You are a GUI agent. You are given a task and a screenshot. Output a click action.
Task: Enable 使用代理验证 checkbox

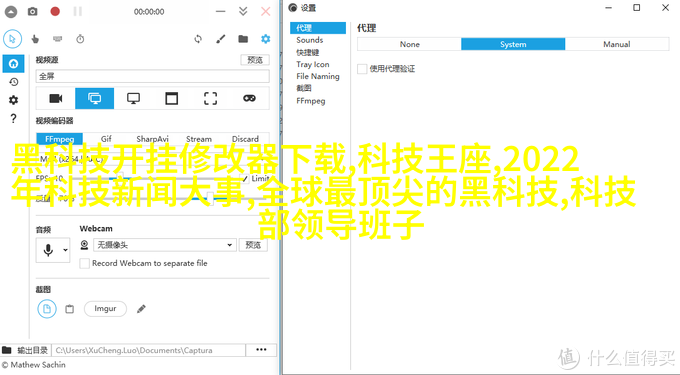coord(362,69)
